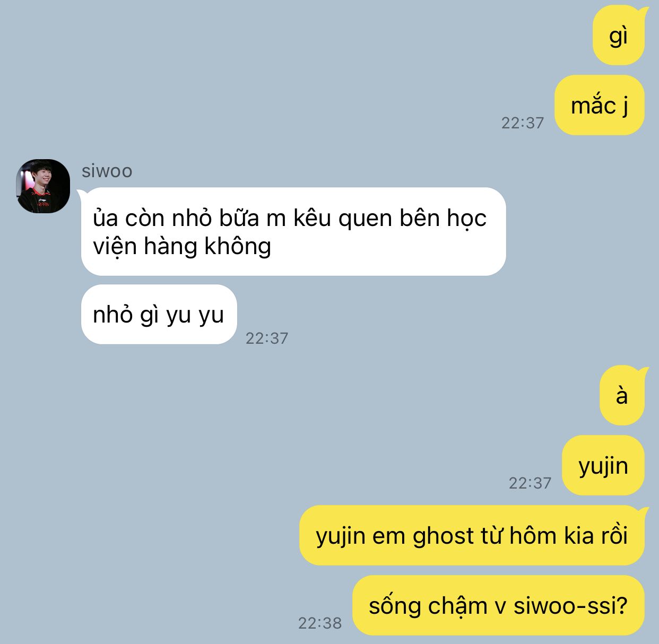
Task: Select the "yujin em ghost từ hôm kia rồi" bubble
Action: [472, 535]
